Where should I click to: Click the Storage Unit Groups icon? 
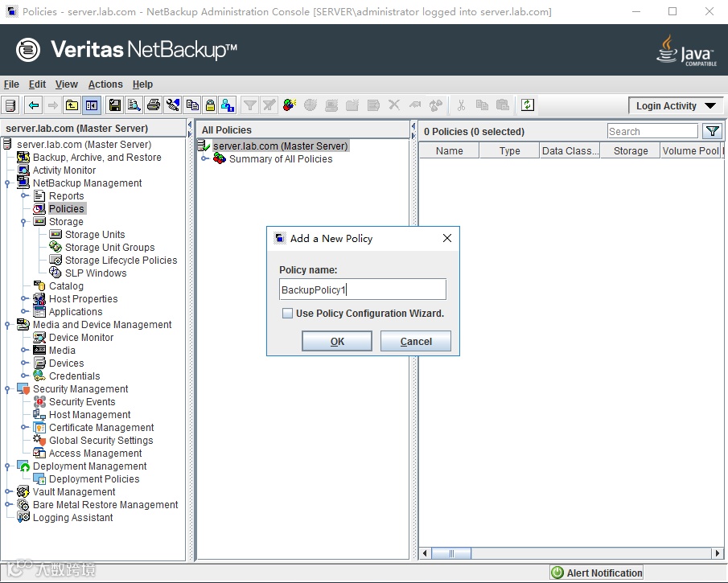click(56, 247)
